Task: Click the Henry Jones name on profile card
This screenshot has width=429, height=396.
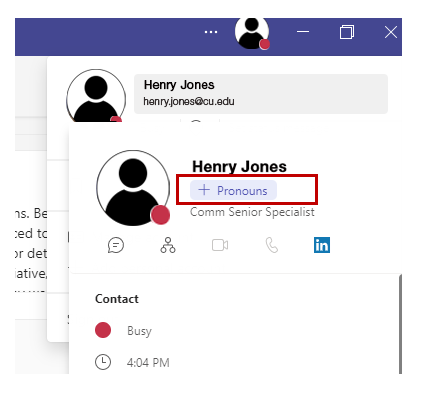Action: click(x=239, y=166)
